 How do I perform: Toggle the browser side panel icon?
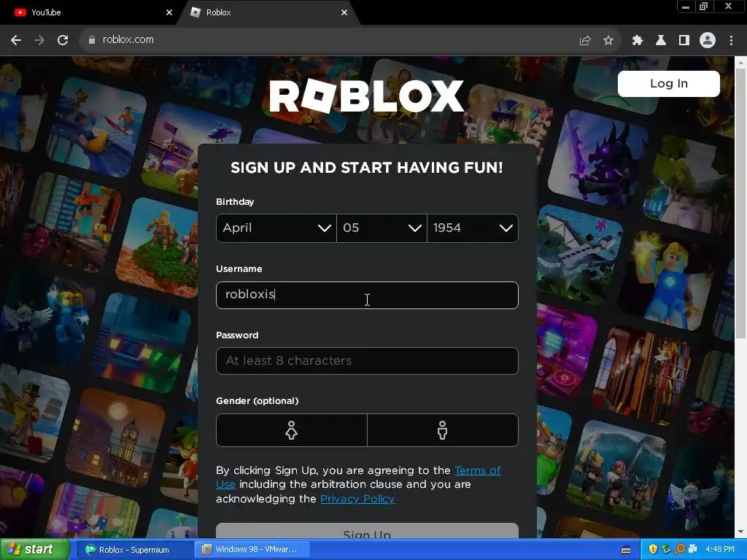[x=684, y=41]
